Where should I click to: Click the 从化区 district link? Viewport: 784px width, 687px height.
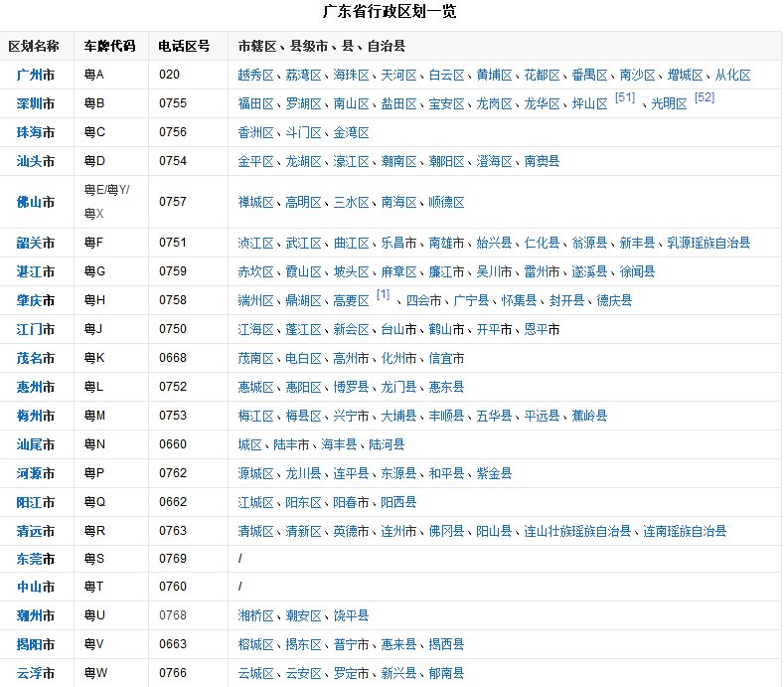tap(732, 75)
